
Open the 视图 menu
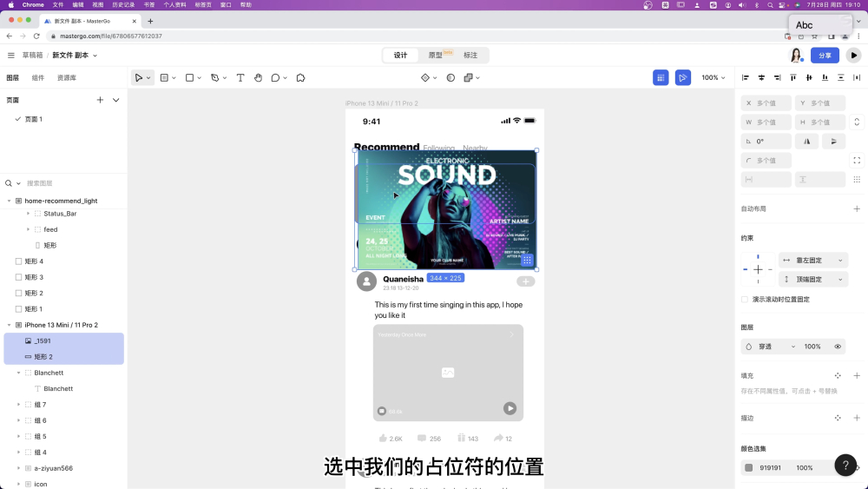98,4
